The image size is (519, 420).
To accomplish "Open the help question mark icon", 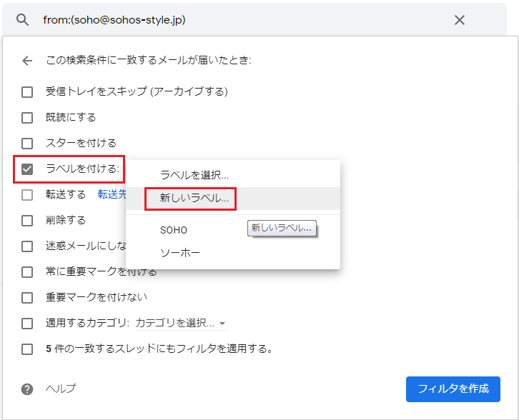I will [x=27, y=389].
